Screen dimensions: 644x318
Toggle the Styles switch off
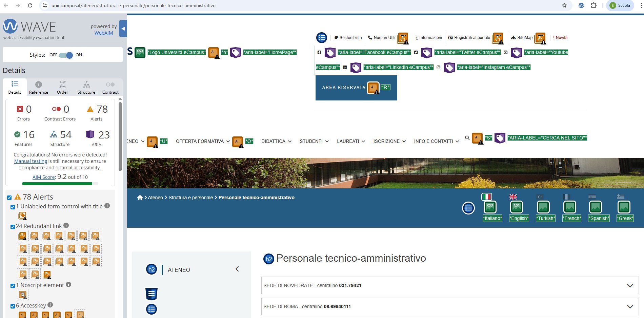[66, 55]
